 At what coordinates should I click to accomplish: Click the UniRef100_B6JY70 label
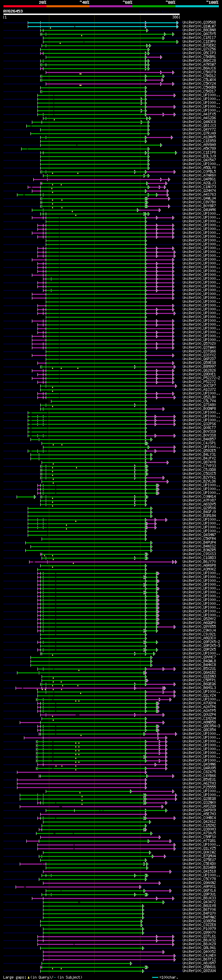point(199,561)
